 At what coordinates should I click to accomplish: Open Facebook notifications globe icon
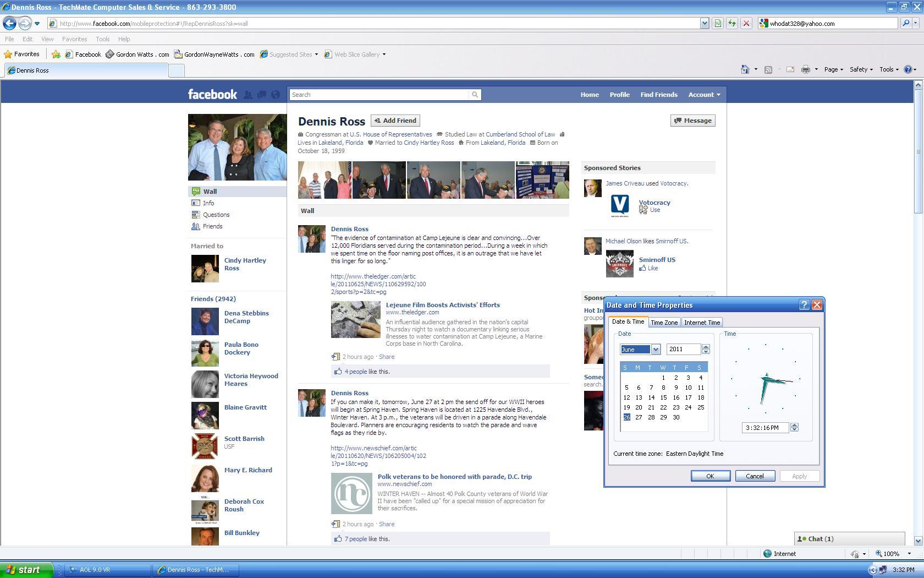pos(276,95)
